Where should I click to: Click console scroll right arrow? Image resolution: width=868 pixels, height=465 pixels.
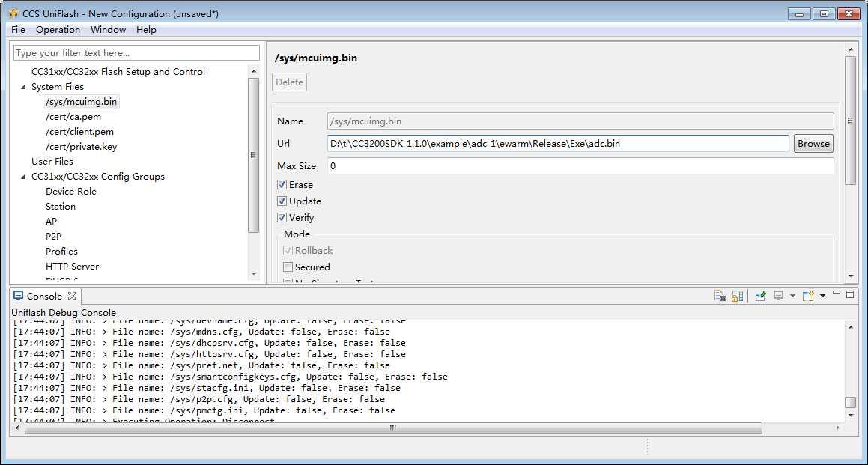pos(837,428)
